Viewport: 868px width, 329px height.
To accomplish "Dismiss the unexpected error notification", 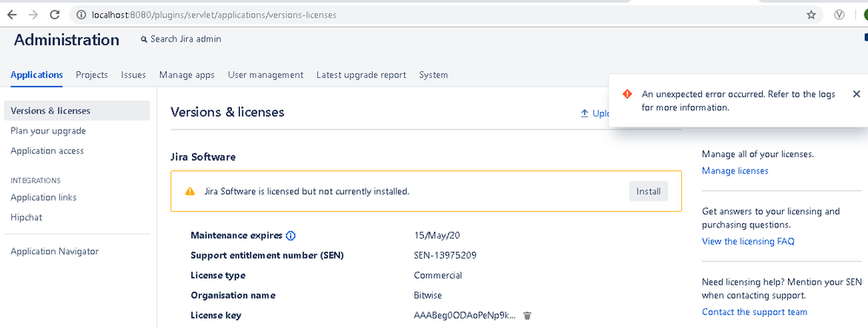I will click(x=857, y=94).
